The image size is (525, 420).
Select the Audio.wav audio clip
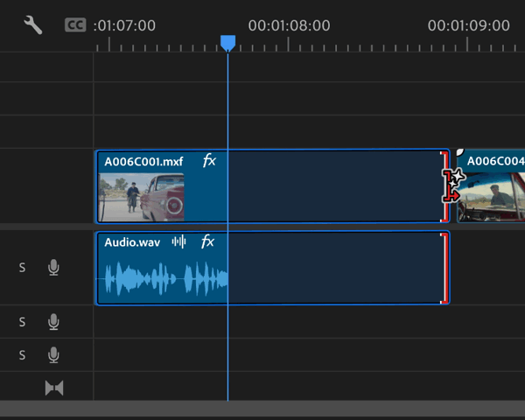click(x=272, y=268)
